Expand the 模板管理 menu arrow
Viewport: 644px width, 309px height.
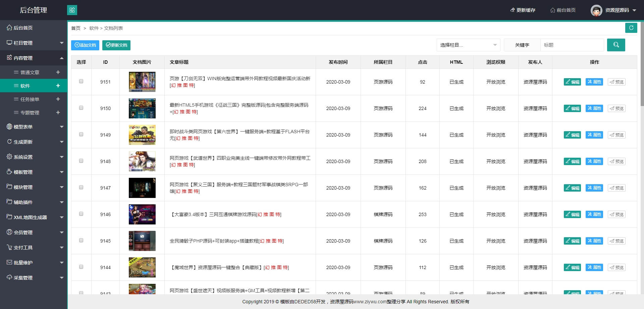[62, 172]
